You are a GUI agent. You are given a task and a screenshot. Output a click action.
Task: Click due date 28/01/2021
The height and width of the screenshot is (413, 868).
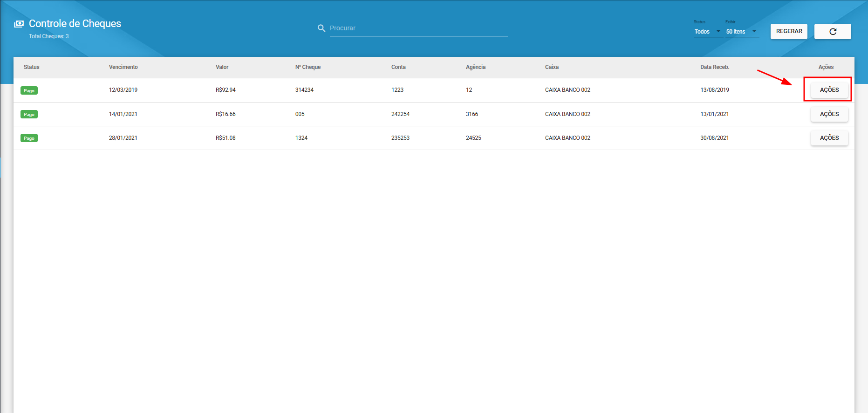[x=123, y=138]
